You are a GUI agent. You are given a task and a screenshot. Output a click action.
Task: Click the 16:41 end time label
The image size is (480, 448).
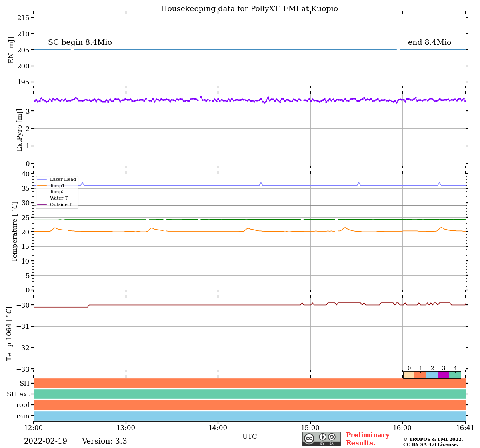pyautogui.click(x=466, y=428)
